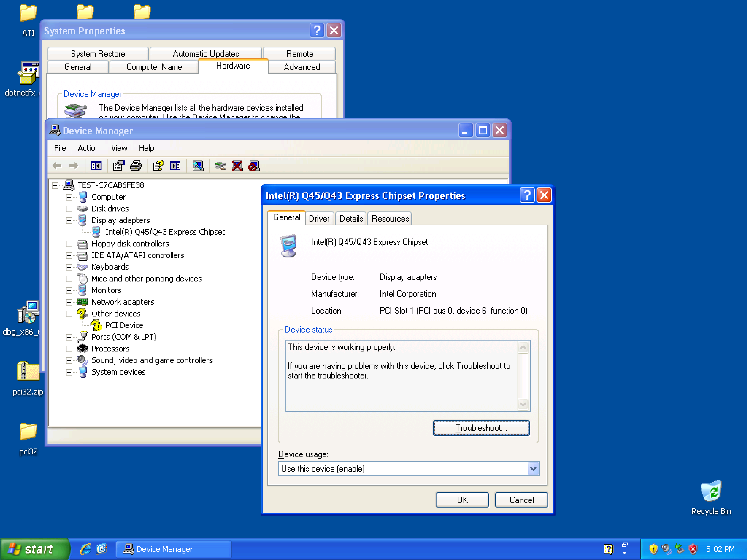Expand the Network adapters node
Screen dimensions: 747x560
pos(69,302)
